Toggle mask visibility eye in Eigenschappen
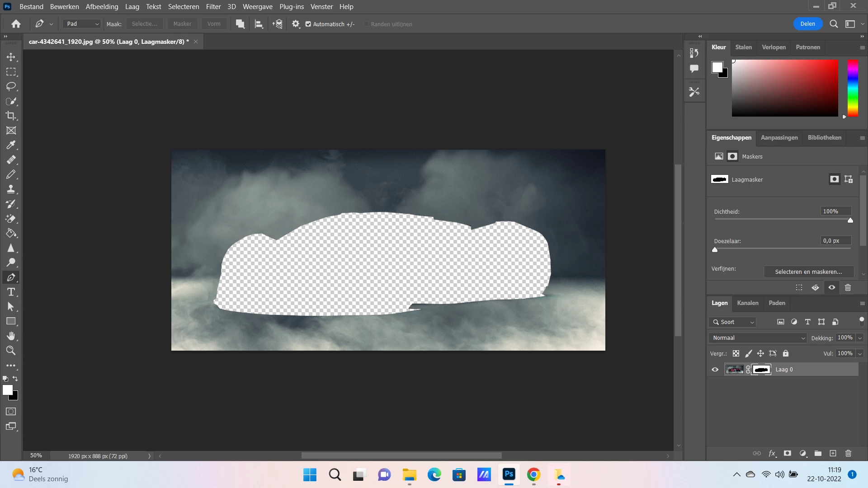This screenshot has height=488, width=868. click(831, 287)
